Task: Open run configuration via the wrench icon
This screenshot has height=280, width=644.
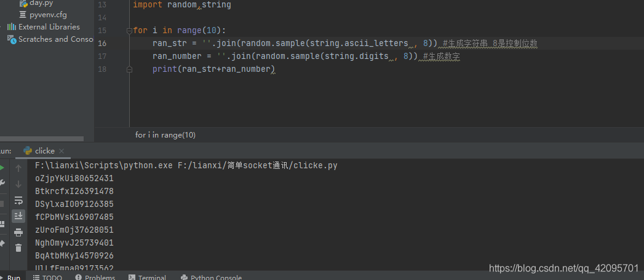Action: click(x=2, y=183)
